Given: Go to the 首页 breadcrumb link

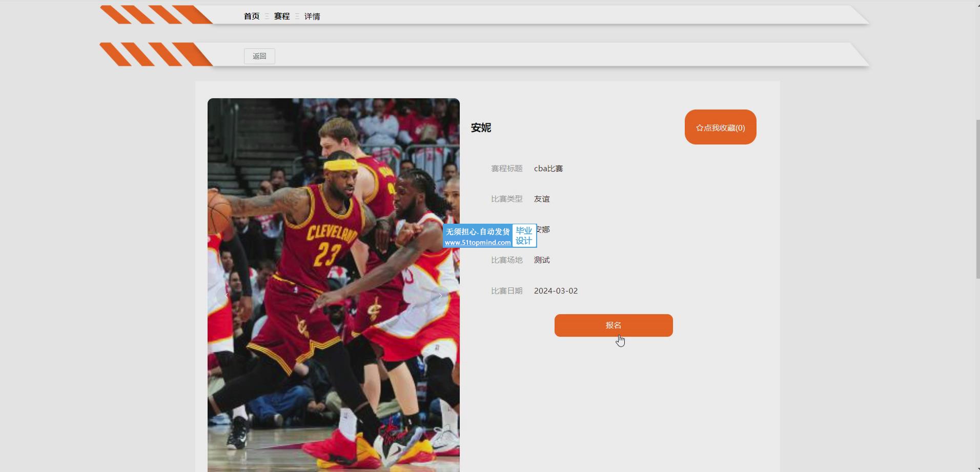Looking at the screenshot, I should pos(251,16).
